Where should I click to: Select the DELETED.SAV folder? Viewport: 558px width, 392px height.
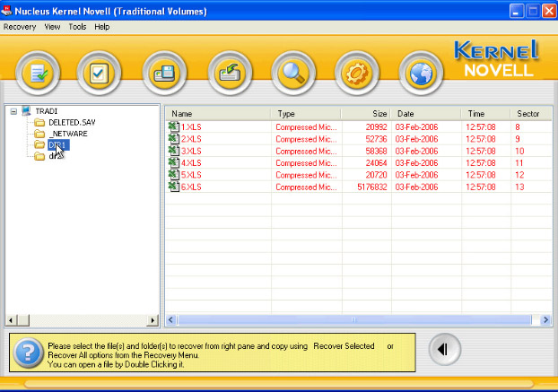[72, 122]
